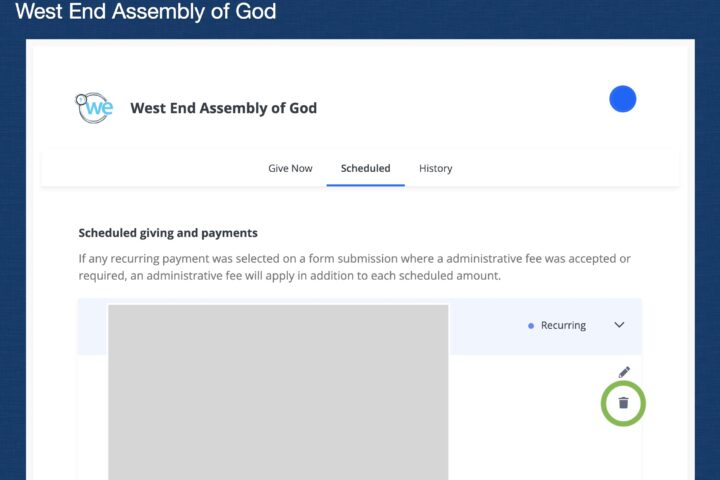
Task: Open the History tab
Action: click(x=435, y=168)
